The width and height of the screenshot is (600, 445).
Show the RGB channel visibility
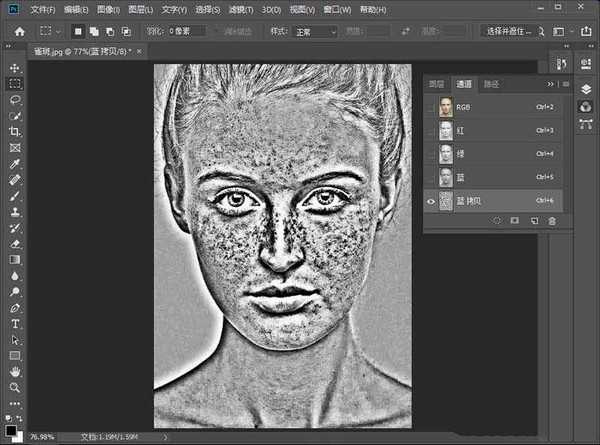pyautogui.click(x=431, y=108)
